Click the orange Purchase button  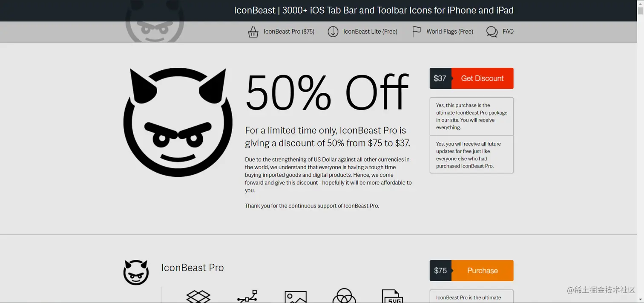click(x=482, y=271)
